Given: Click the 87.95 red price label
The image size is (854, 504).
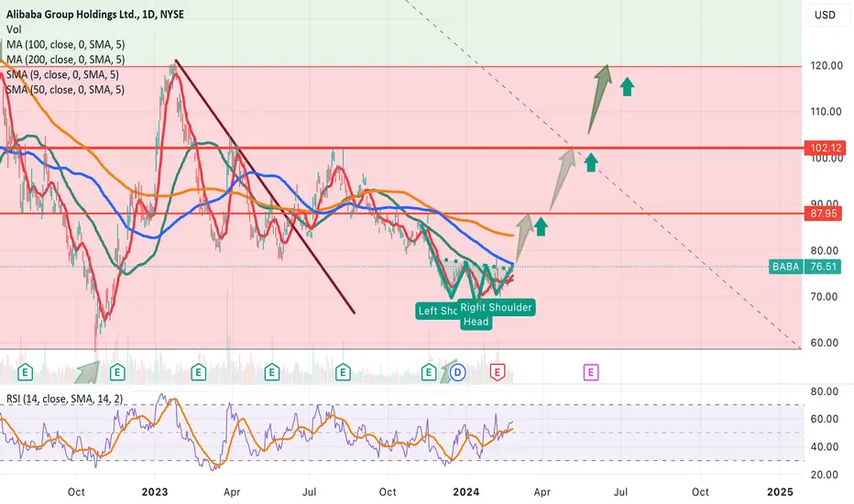Looking at the screenshot, I should 823,213.
